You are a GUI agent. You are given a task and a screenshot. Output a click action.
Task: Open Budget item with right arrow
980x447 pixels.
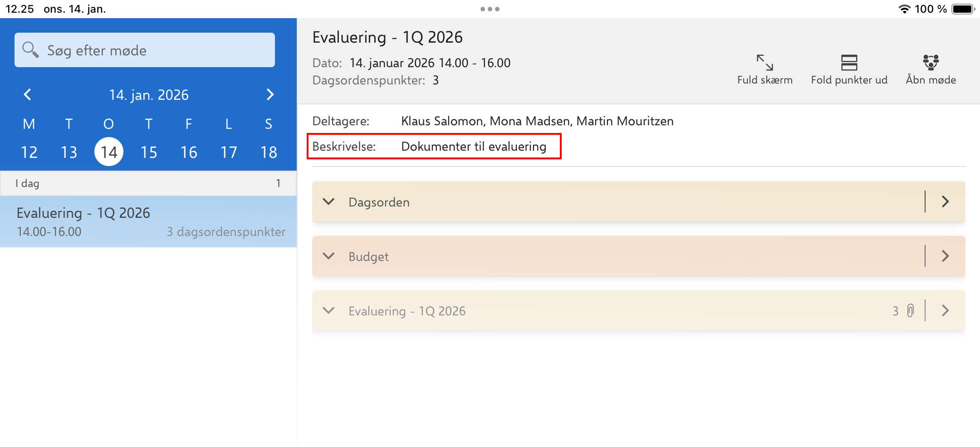click(x=946, y=256)
